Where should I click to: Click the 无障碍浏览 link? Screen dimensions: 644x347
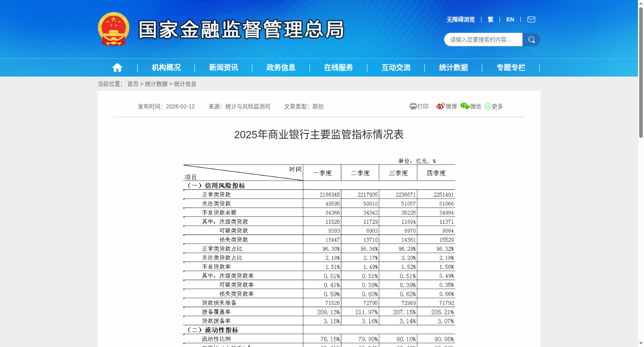(x=460, y=19)
